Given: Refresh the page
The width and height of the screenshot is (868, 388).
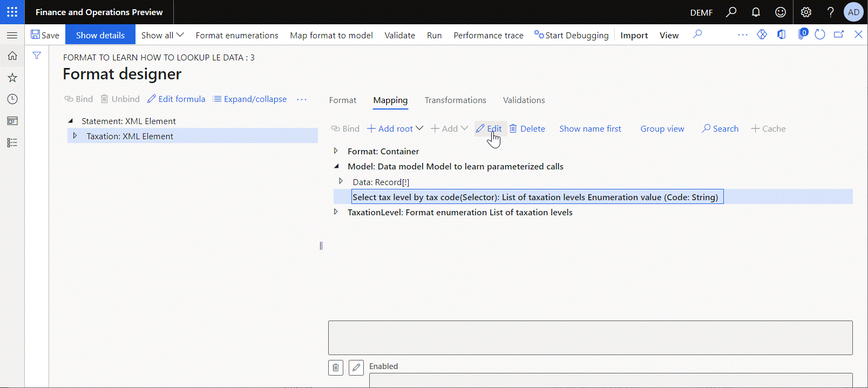Looking at the screenshot, I should 820,35.
